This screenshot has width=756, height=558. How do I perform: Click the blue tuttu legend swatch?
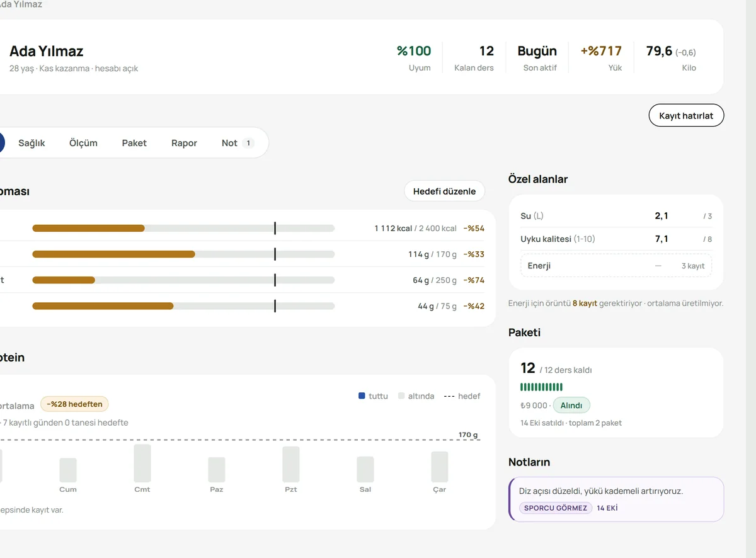click(362, 396)
